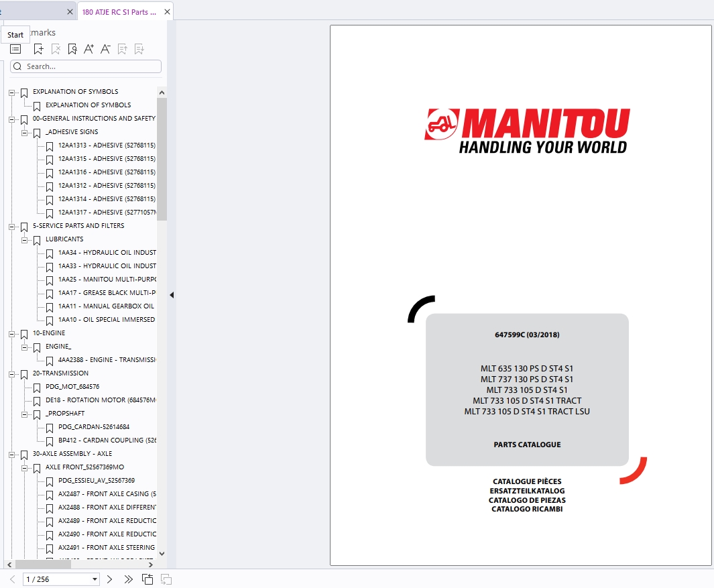
Task: Decrease bookmark text size icon
Action: (105, 49)
